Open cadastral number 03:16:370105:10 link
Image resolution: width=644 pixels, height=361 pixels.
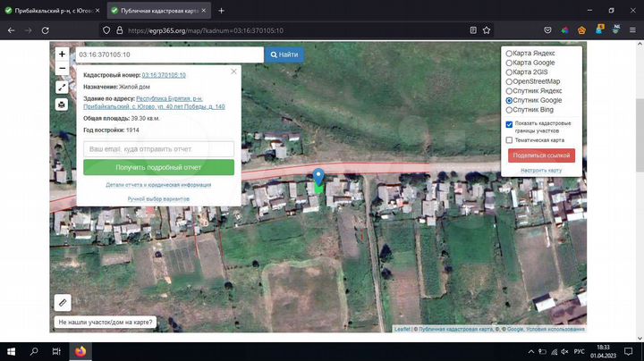coord(164,75)
